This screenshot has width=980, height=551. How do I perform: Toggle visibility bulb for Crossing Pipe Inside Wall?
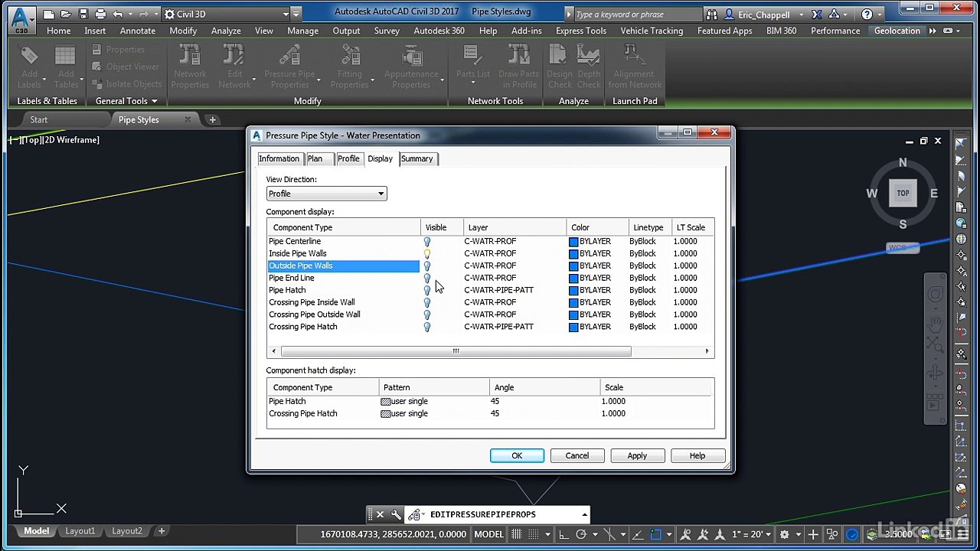tap(427, 302)
